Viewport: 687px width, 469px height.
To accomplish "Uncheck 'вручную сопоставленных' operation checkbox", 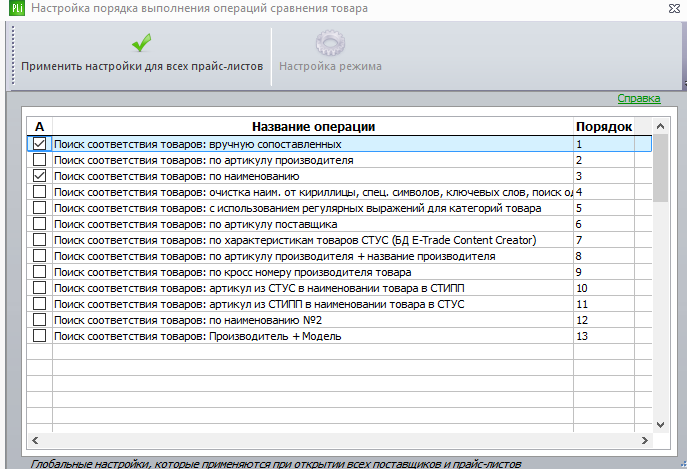I will 39,143.
